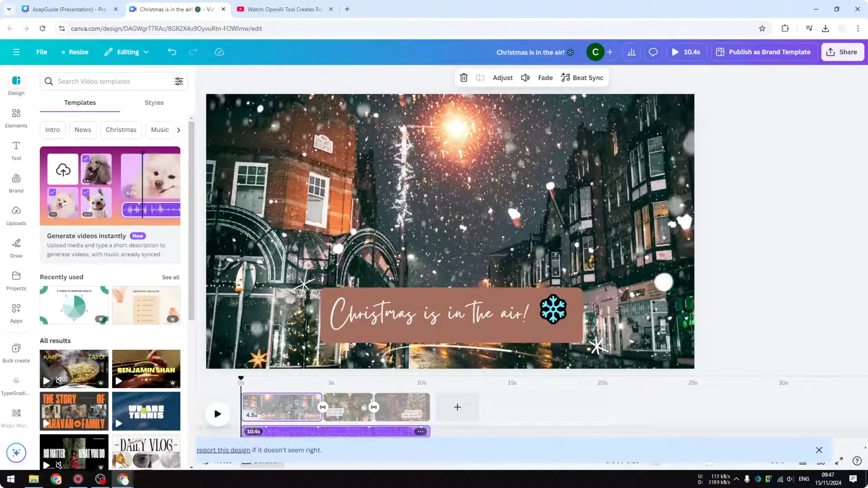
Task: Delete the selected clip with trash icon
Action: 463,78
